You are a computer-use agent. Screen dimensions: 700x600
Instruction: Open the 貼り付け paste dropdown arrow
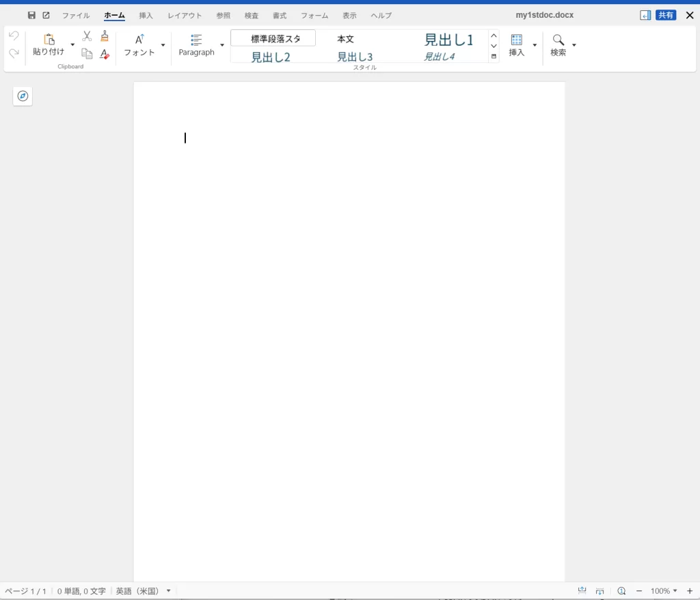point(72,43)
